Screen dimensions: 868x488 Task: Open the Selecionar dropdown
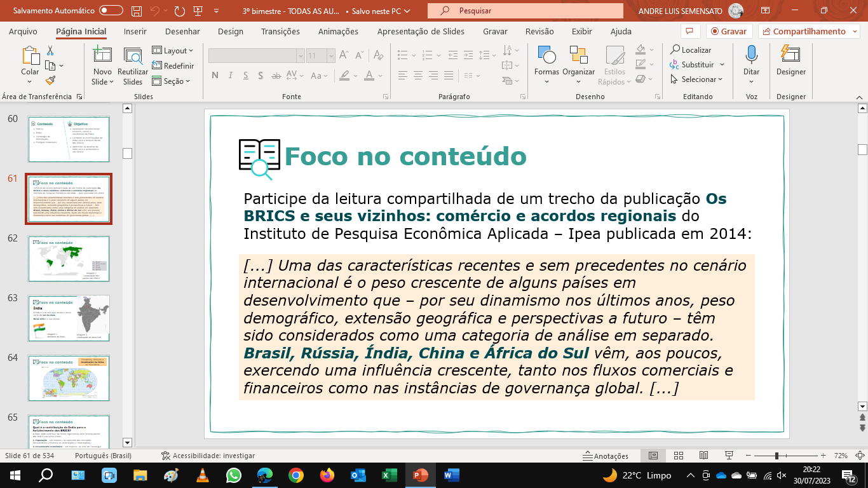(x=697, y=79)
